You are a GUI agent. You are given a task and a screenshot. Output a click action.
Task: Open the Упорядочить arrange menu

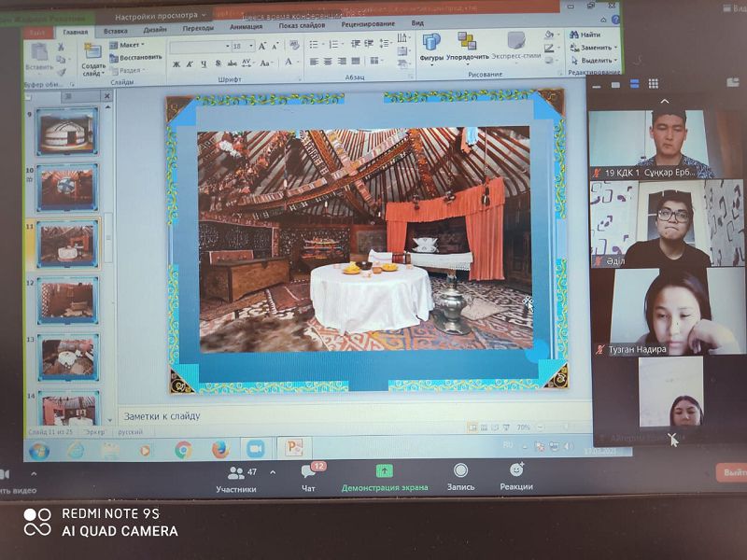(468, 48)
